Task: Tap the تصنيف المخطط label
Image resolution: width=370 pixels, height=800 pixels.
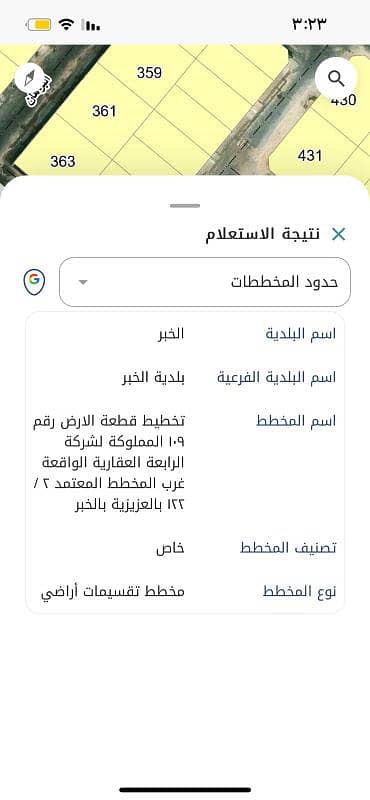Action: (288, 548)
